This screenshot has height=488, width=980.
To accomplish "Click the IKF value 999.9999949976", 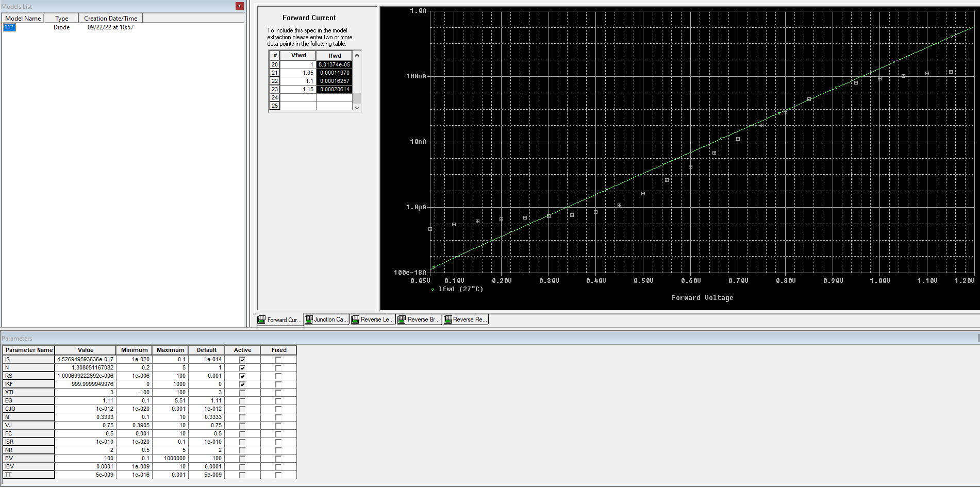I will 86,384.
